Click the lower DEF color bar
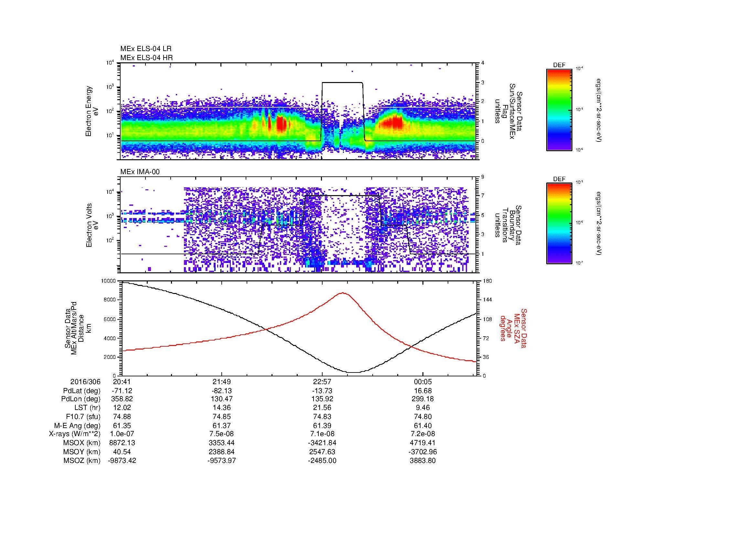 point(559,224)
